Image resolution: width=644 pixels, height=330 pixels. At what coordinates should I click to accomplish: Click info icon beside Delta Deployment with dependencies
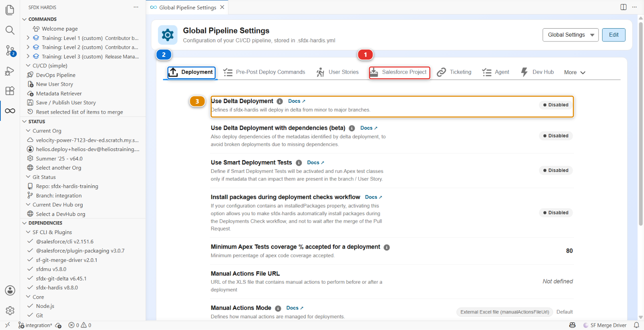[x=352, y=128]
